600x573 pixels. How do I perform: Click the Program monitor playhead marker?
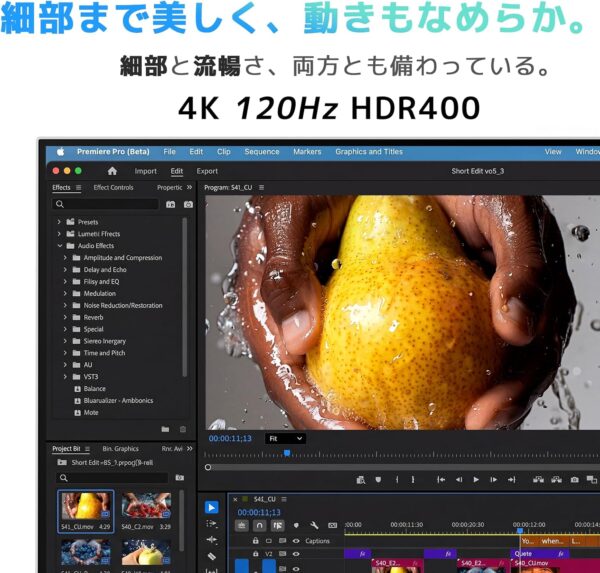(x=287, y=453)
